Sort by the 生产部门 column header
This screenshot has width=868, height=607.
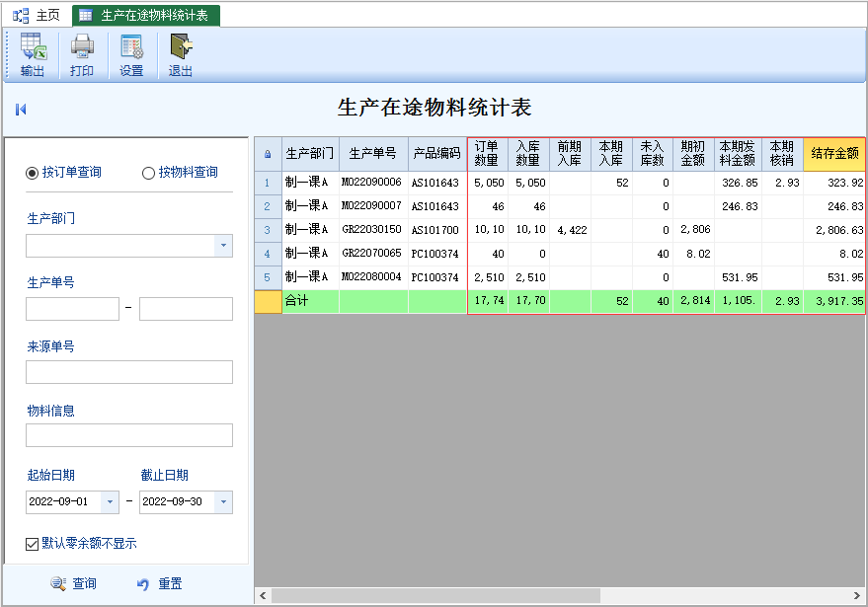310,154
